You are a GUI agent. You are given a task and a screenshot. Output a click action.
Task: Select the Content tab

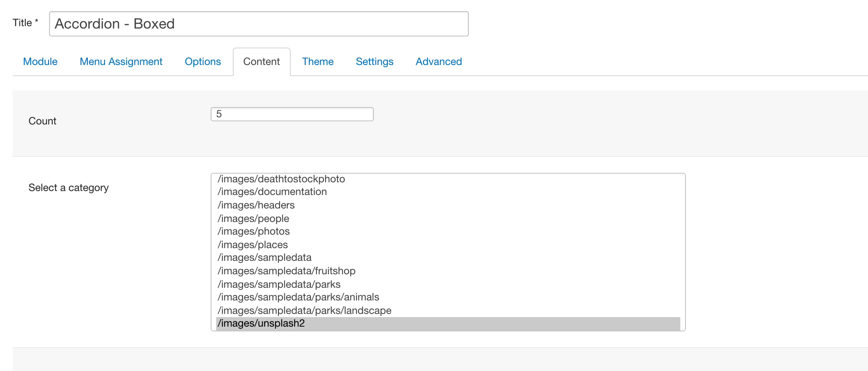[262, 61]
